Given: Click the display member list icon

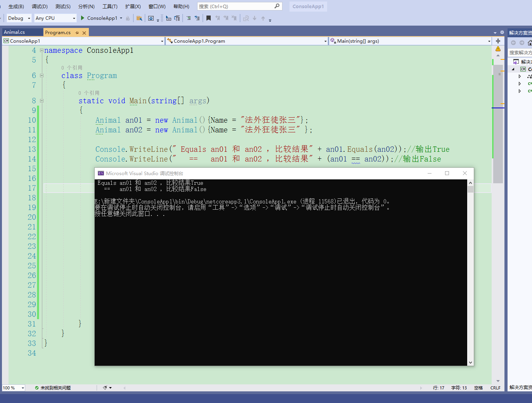Looking at the screenshot, I should click(x=168, y=18).
